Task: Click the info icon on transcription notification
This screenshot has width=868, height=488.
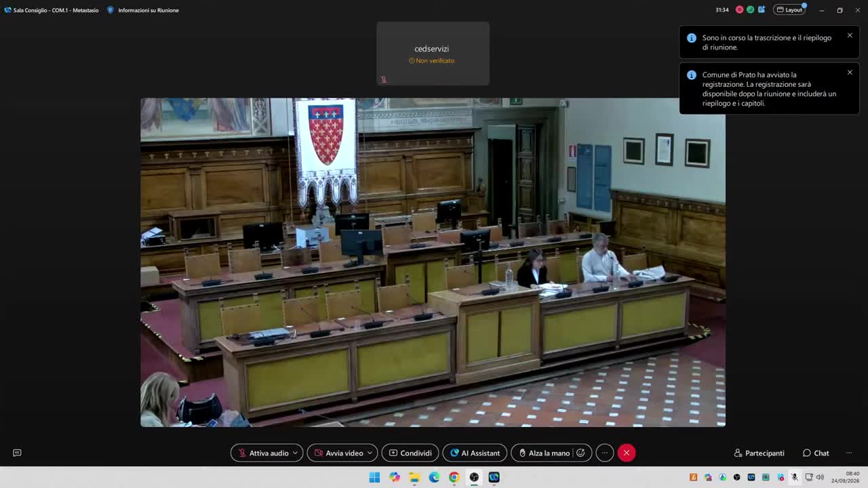Action: 692,38
